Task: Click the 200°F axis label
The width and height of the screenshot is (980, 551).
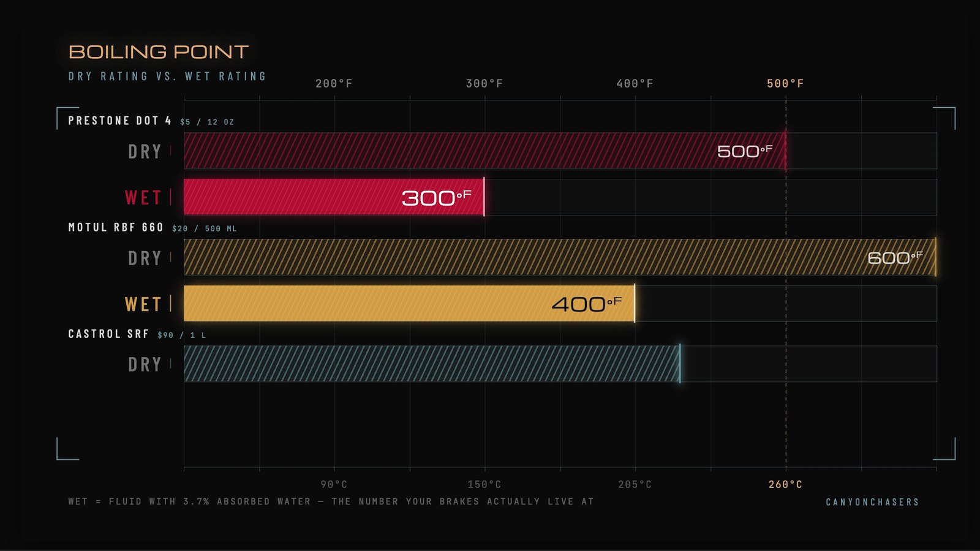Action: coord(334,83)
